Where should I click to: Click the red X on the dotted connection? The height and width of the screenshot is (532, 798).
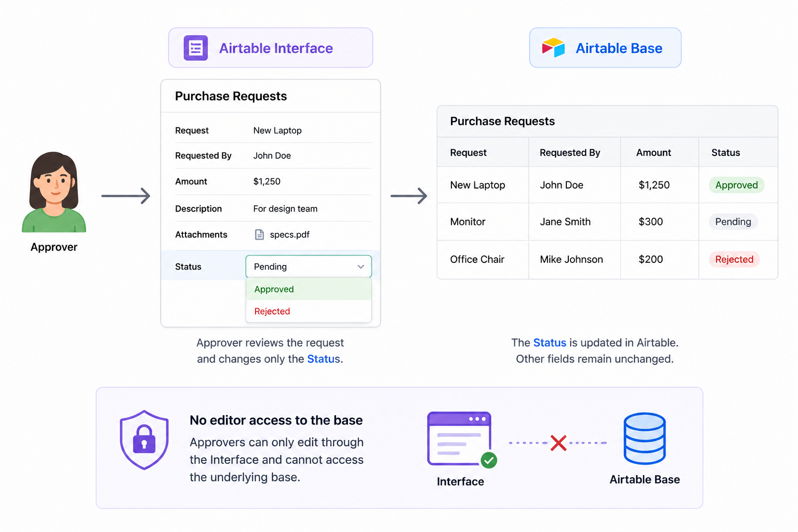tap(558, 443)
